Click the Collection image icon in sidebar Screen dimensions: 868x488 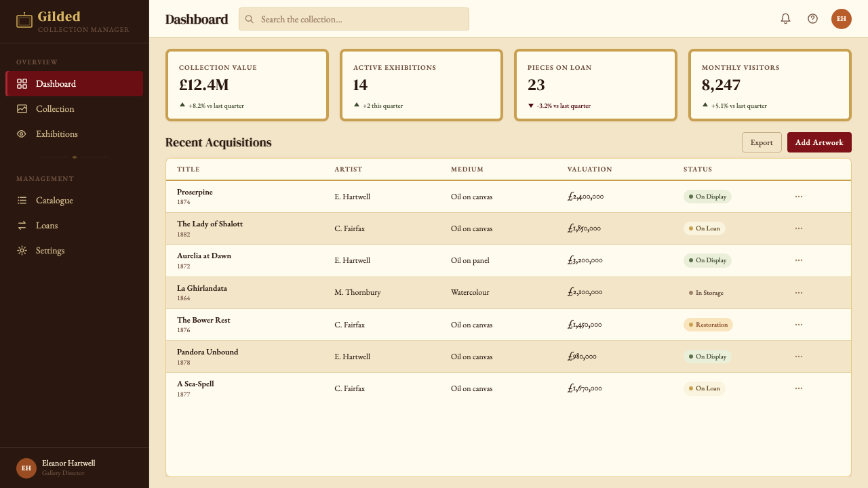(x=22, y=109)
